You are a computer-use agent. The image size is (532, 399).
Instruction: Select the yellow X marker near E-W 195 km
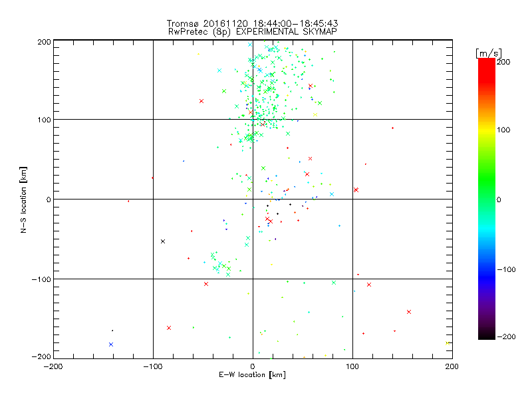(448, 343)
